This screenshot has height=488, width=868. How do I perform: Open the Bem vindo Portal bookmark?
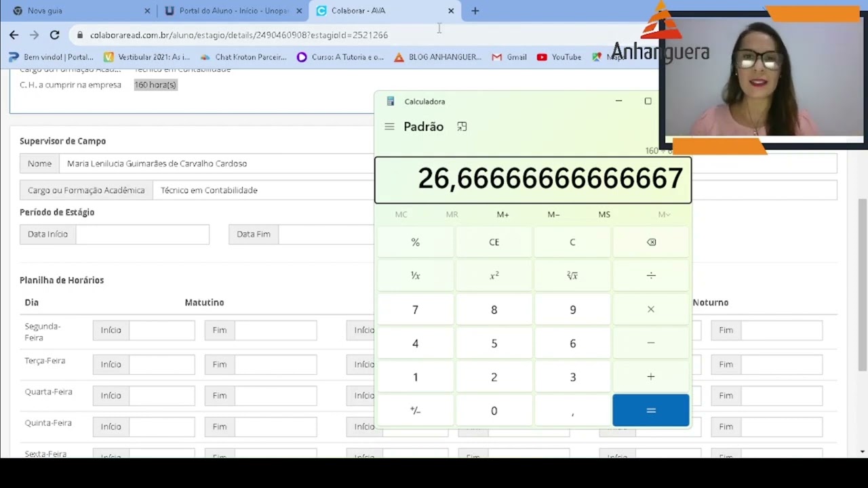[52, 57]
